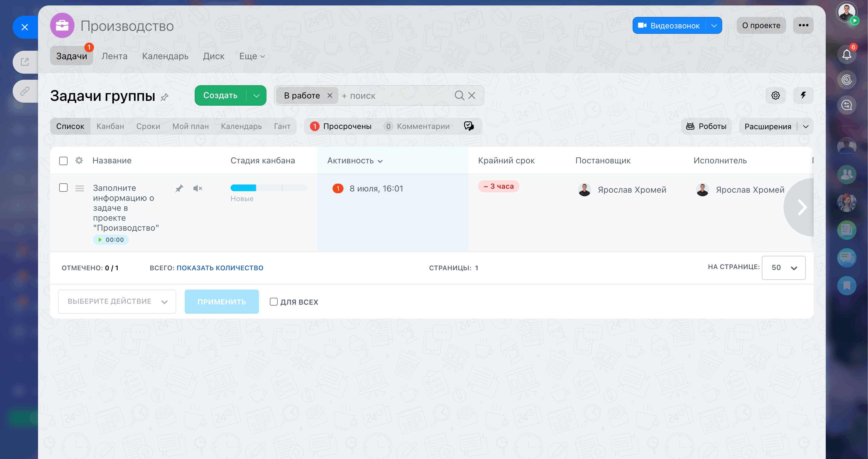Expand the Создать button arrow
This screenshot has width=868, height=459.
(x=257, y=95)
